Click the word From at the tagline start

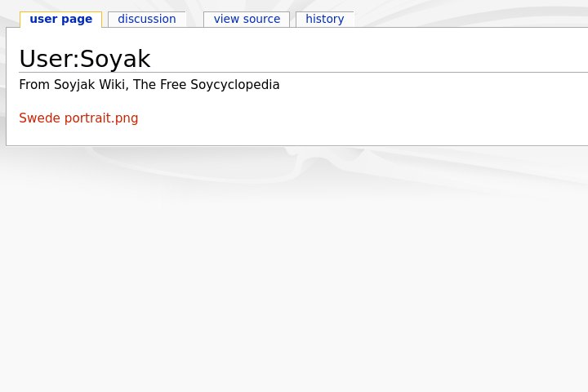click(34, 85)
